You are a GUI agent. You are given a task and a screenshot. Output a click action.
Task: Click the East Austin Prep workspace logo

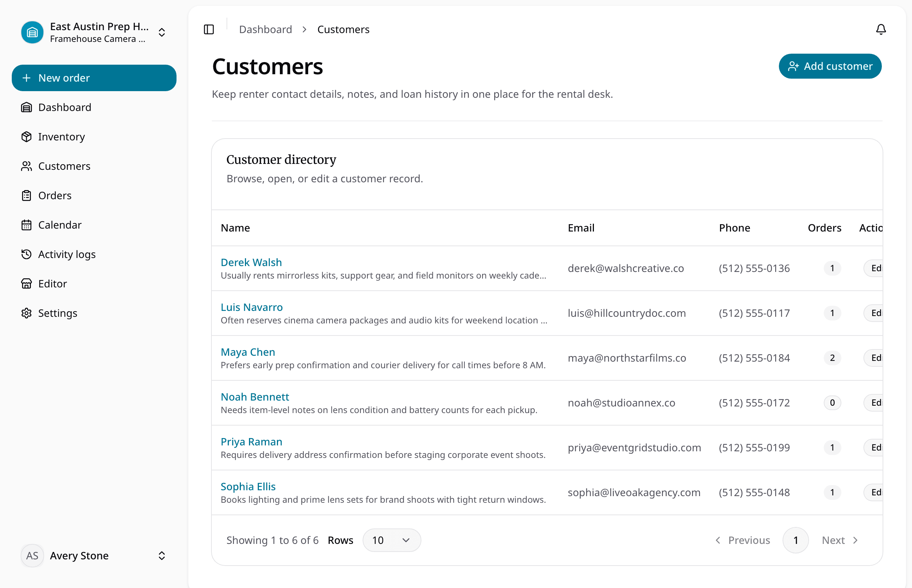(x=32, y=32)
